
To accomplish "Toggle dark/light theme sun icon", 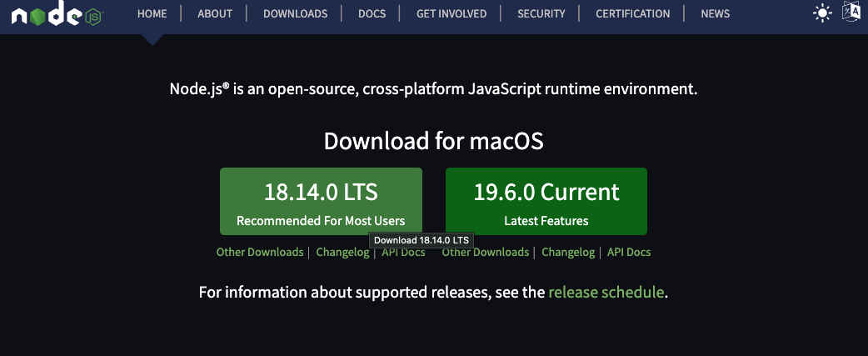I will click(822, 13).
